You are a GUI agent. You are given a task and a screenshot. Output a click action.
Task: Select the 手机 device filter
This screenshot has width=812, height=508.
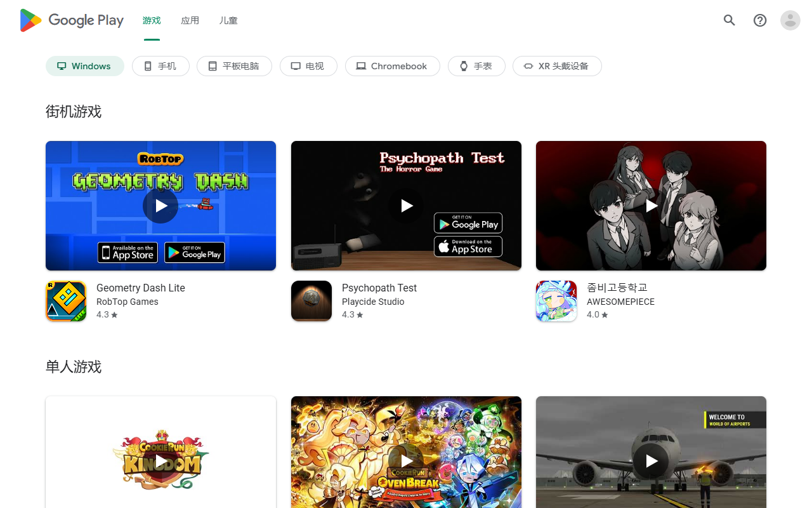click(x=160, y=66)
